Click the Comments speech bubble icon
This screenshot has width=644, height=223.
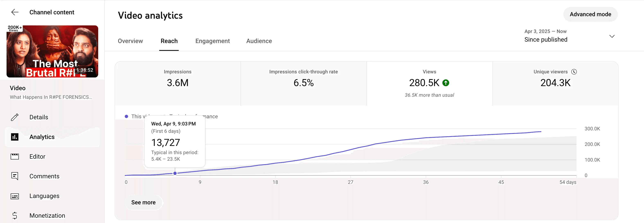(15, 176)
